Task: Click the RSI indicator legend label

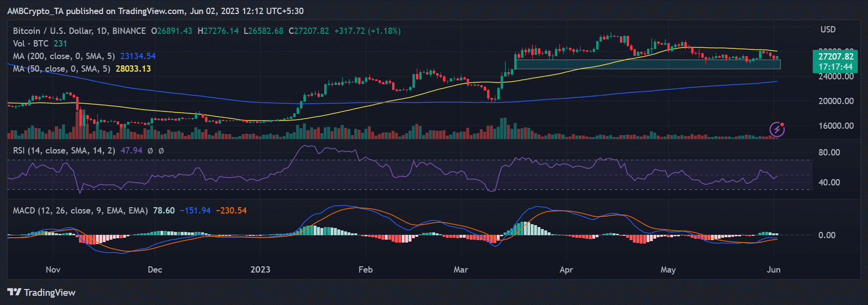Action: [64, 151]
